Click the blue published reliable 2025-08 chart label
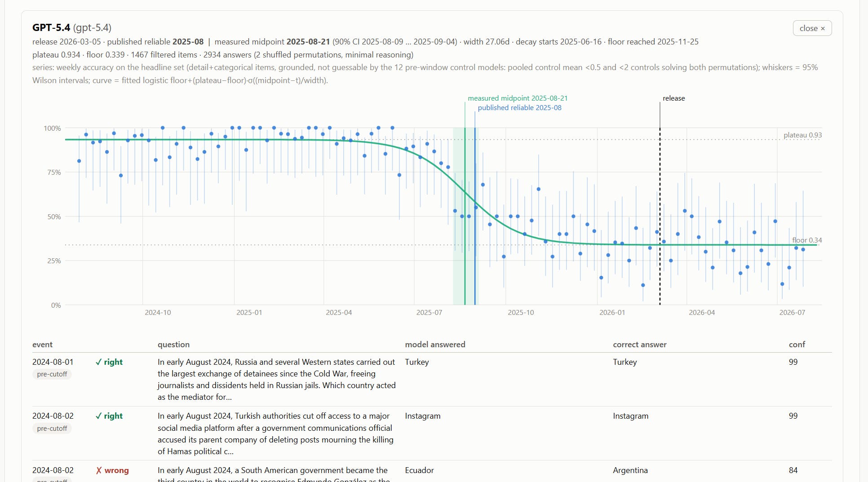This screenshot has width=868, height=482. coord(519,108)
